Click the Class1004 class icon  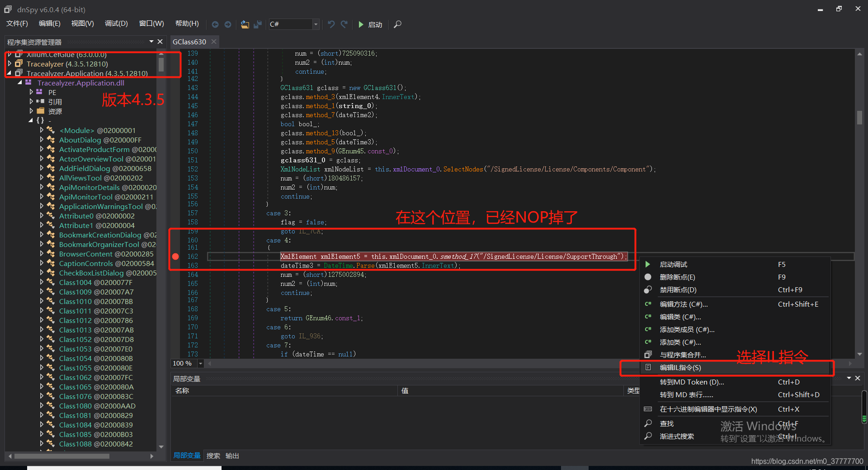tap(51, 283)
